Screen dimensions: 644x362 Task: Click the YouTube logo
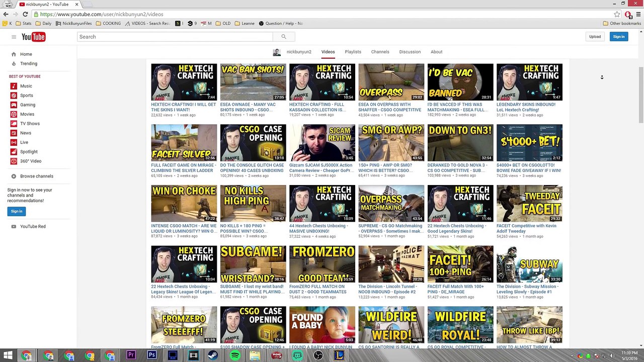[34, 37]
